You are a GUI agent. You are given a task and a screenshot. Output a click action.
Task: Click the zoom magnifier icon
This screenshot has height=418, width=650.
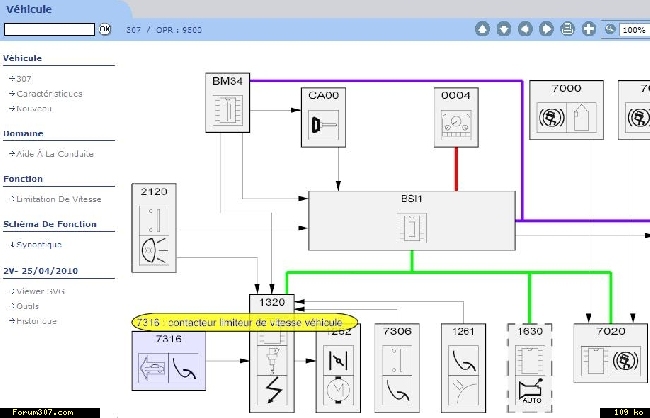[610, 29]
